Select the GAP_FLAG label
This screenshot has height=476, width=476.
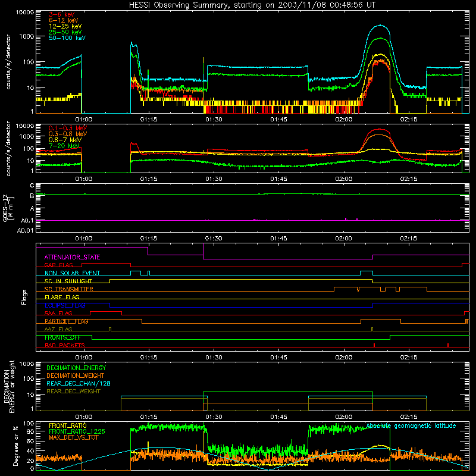pos(58,265)
